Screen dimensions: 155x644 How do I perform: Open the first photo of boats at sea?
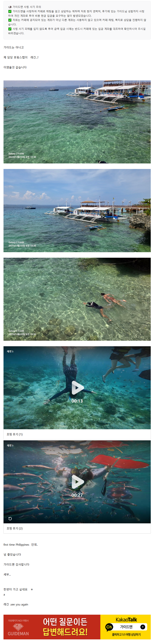(77, 122)
